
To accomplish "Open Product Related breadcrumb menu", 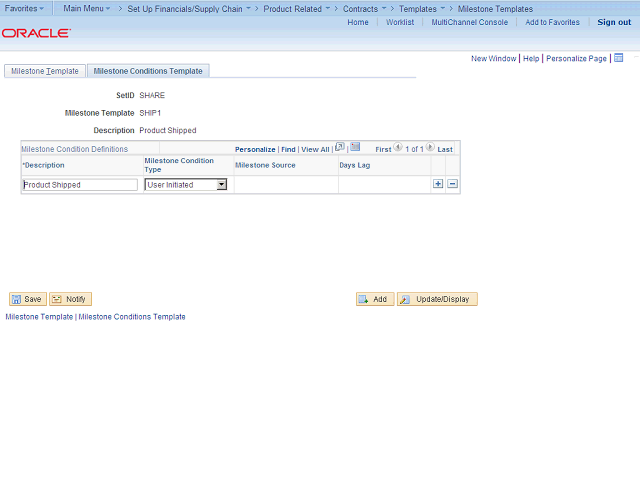I will [297, 9].
